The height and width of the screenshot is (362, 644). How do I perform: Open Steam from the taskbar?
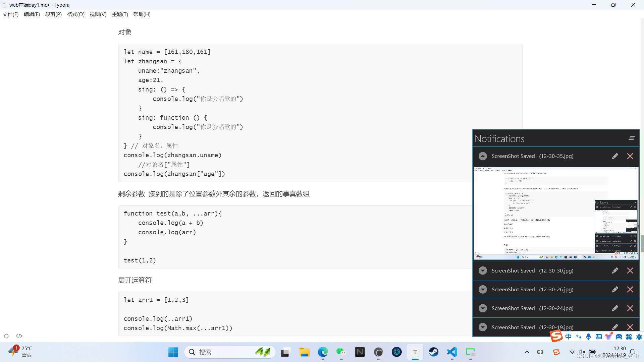coord(433,352)
